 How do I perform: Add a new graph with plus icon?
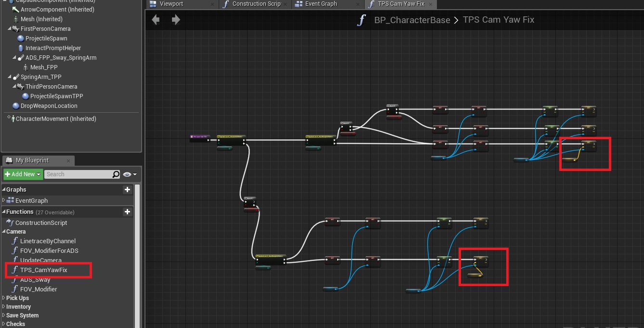(x=127, y=190)
